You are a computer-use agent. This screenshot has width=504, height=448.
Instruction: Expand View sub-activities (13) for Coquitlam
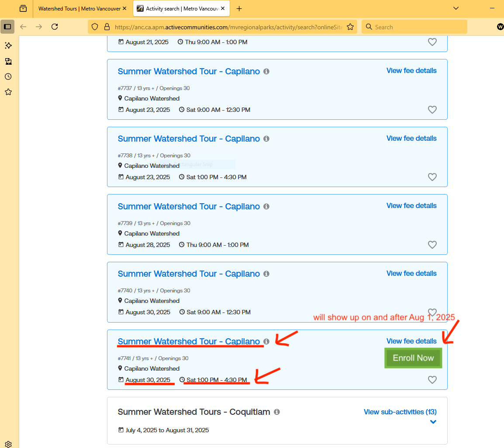click(x=400, y=412)
